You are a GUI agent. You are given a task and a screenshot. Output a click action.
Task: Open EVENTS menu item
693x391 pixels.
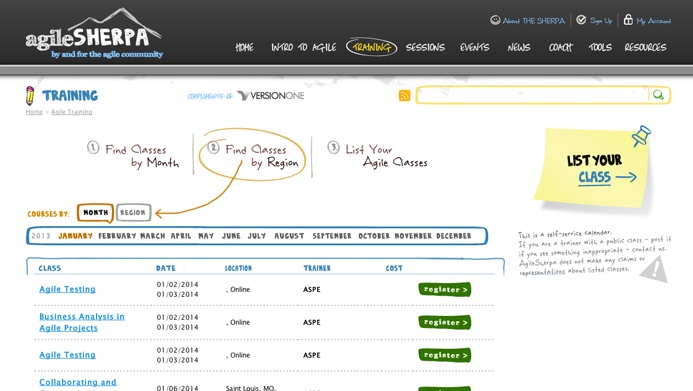point(474,47)
